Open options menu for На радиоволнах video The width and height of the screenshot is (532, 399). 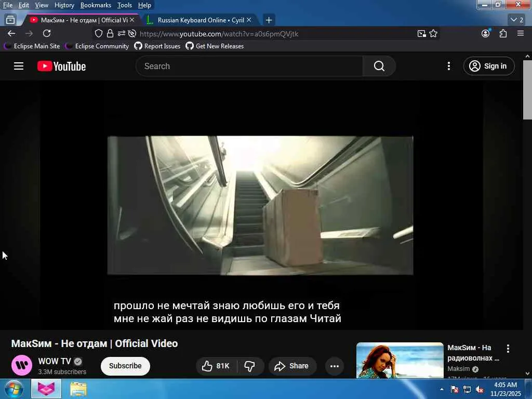point(508,349)
